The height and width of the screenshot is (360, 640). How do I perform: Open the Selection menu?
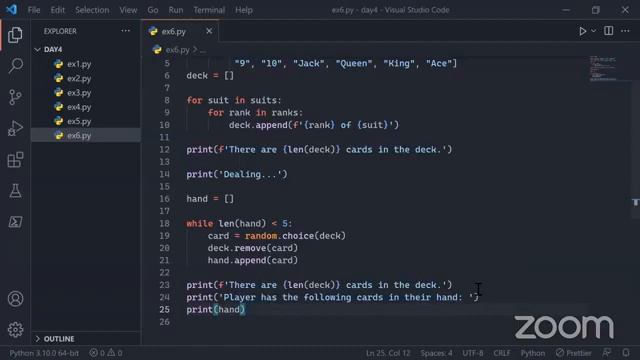pos(92,10)
